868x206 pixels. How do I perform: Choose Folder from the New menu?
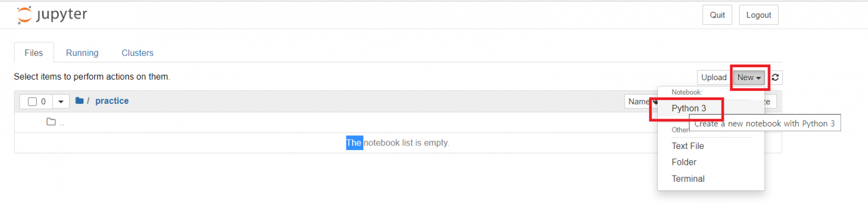(684, 162)
